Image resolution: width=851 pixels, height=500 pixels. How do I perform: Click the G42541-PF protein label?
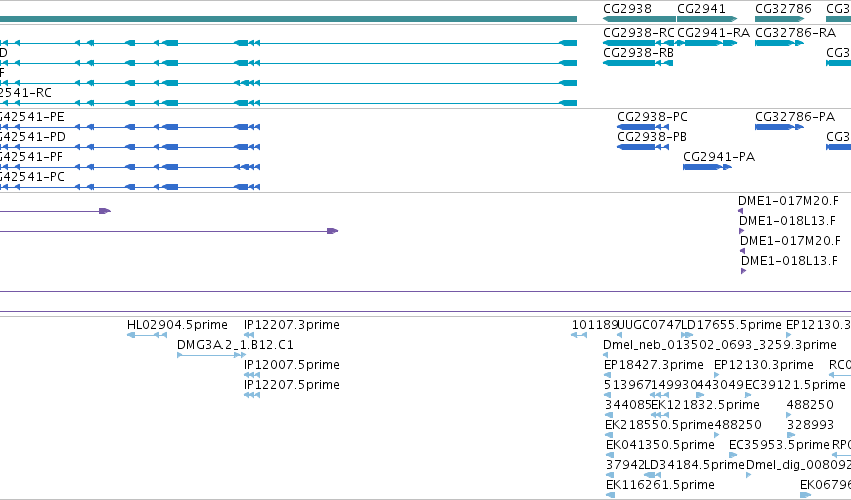tap(31, 157)
